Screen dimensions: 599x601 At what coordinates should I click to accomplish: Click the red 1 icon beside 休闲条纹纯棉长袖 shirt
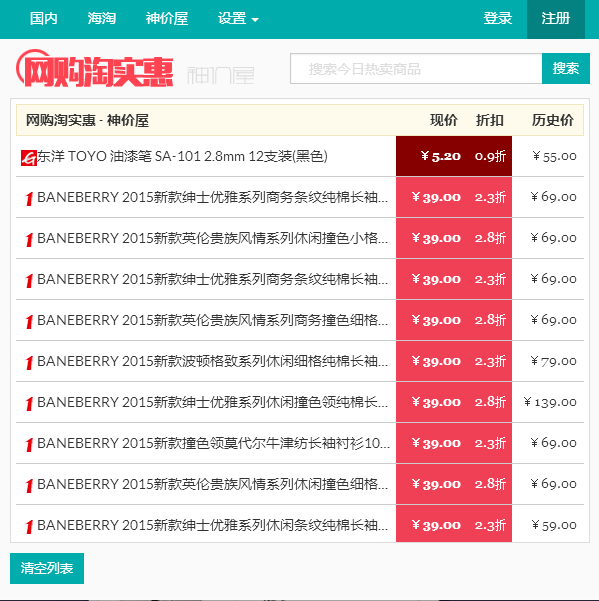pyautogui.click(x=29, y=527)
